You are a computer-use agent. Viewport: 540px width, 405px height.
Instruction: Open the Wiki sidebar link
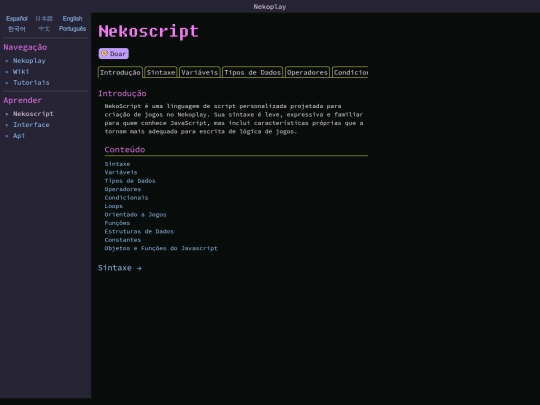click(x=21, y=72)
